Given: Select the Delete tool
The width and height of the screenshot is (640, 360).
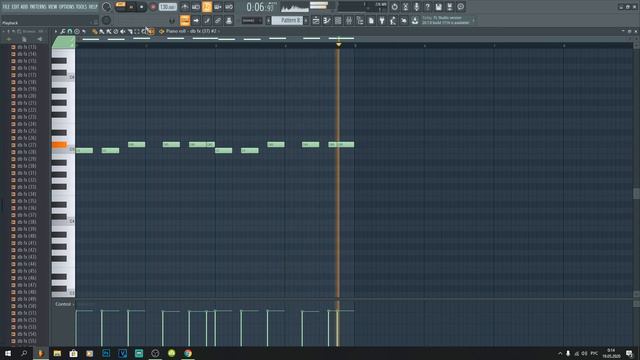Looking at the screenshot, I should point(116,31).
